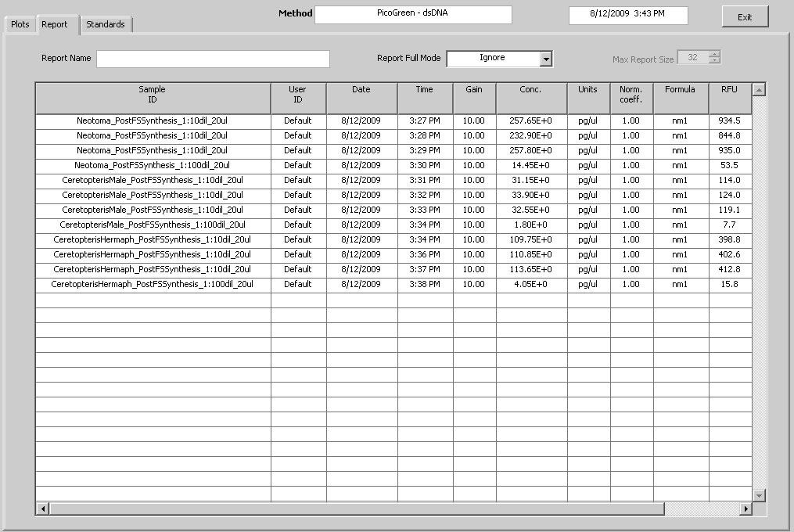Switch to the Plots tab
This screenshot has width=794, height=532.
20,24
